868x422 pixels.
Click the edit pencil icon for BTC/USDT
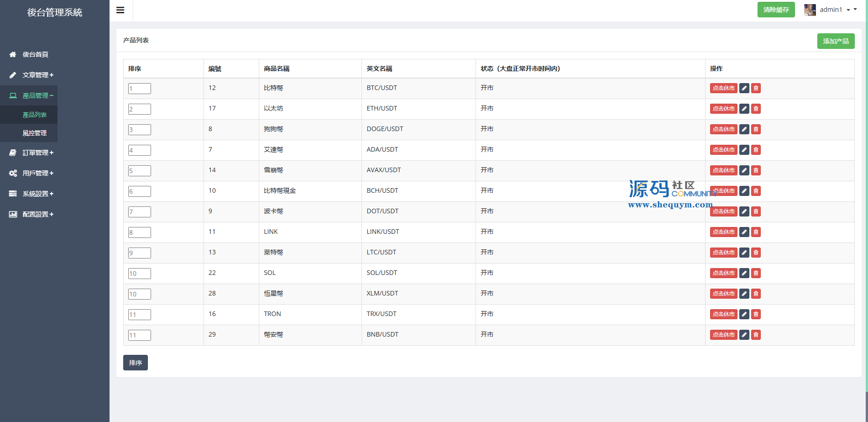pyautogui.click(x=744, y=88)
